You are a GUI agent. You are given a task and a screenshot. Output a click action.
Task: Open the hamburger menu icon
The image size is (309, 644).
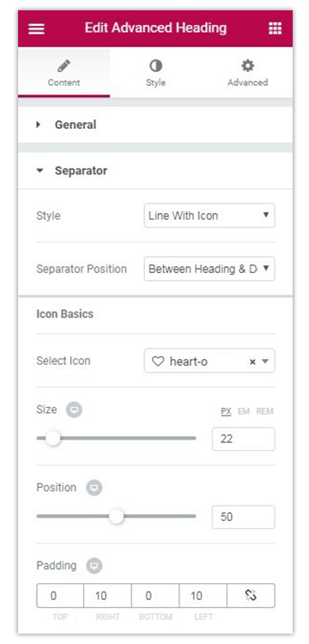click(36, 28)
